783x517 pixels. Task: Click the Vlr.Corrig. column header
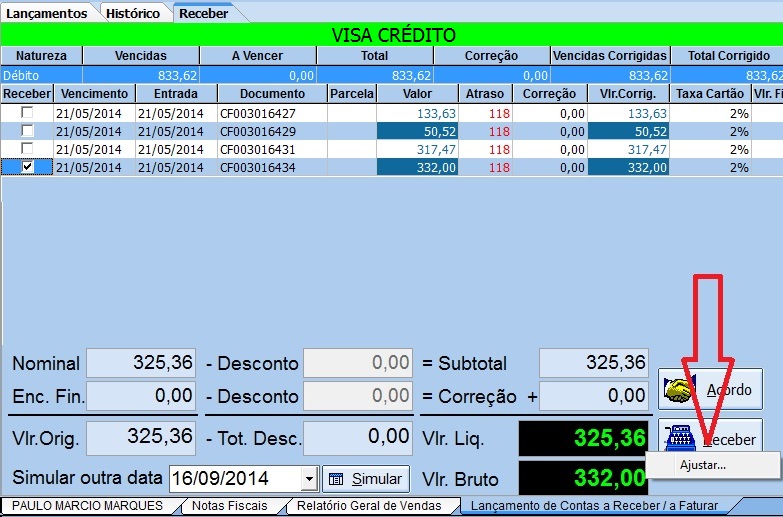pos(628,93)
